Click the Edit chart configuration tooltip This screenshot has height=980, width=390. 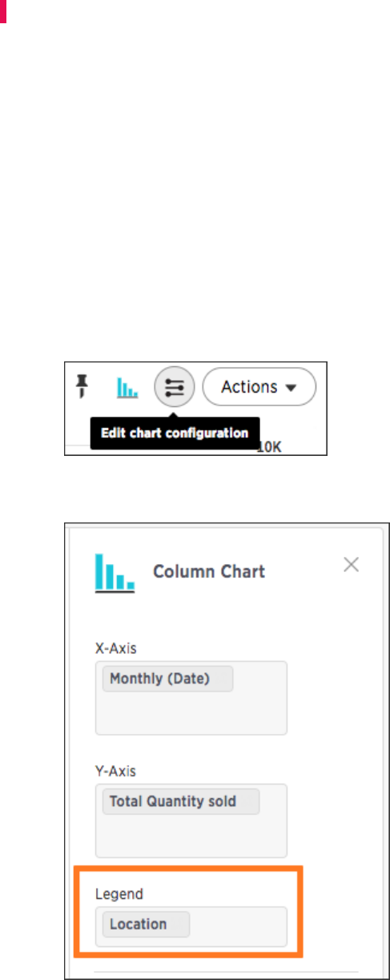click(175, 433)
